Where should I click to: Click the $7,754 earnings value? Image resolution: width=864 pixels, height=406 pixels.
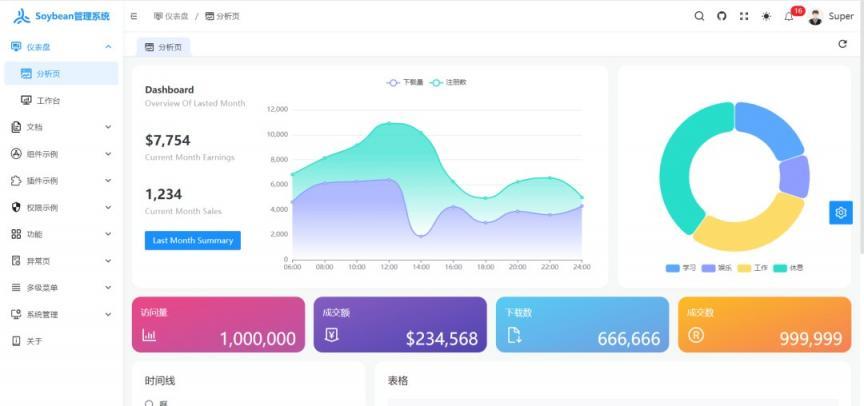click(168, 140)
